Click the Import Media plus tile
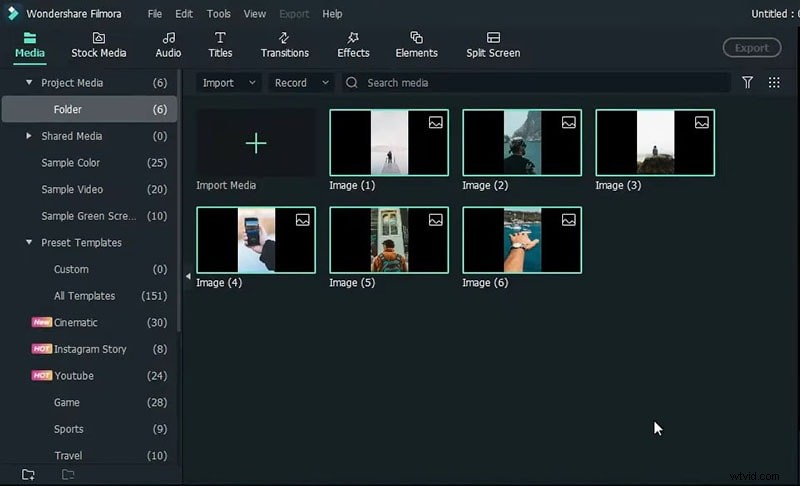 tap(256, 143)
